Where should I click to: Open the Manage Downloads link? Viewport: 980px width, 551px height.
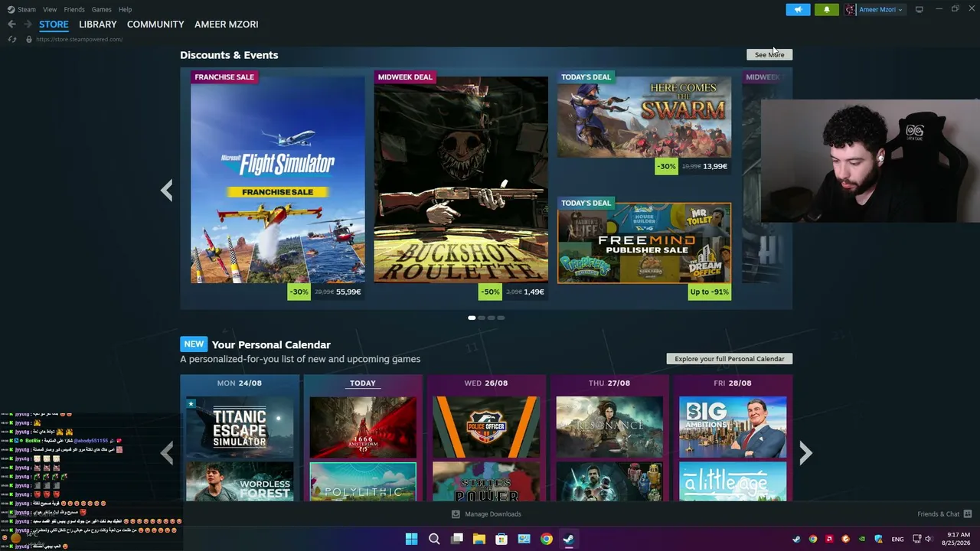[493, 514]
